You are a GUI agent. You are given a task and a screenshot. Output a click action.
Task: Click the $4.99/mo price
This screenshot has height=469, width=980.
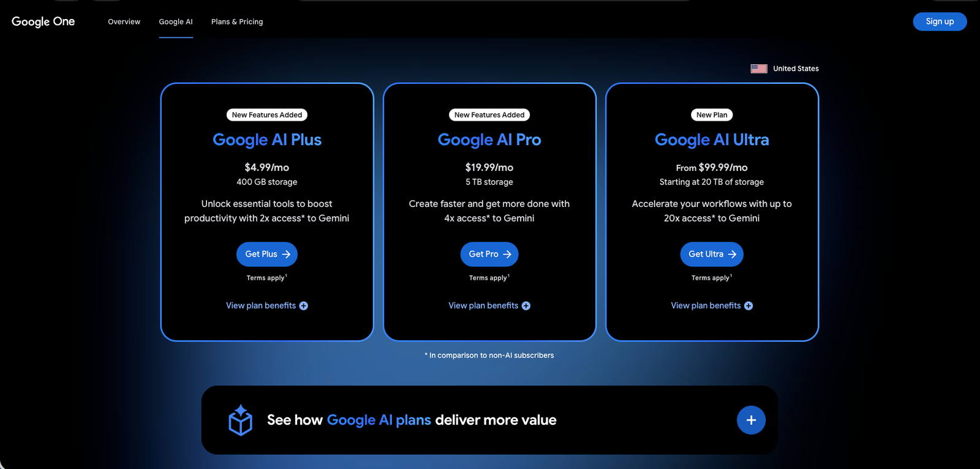267,167
